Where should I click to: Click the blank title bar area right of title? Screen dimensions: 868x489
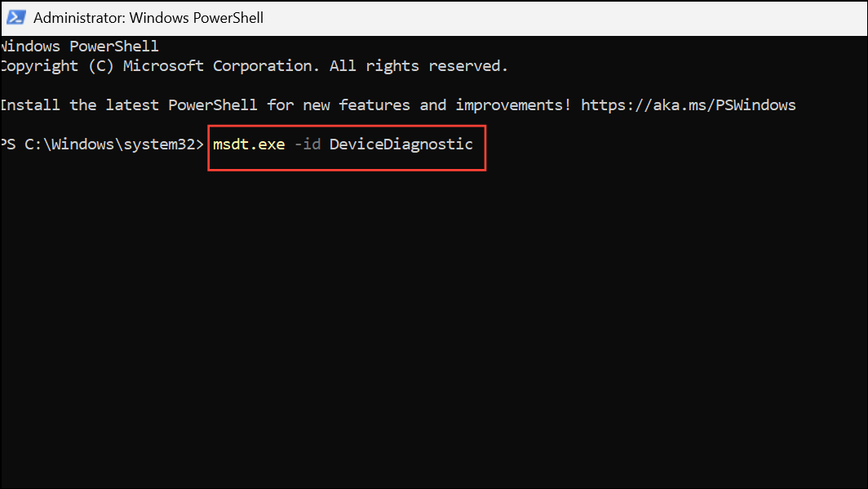coord(565,18)
